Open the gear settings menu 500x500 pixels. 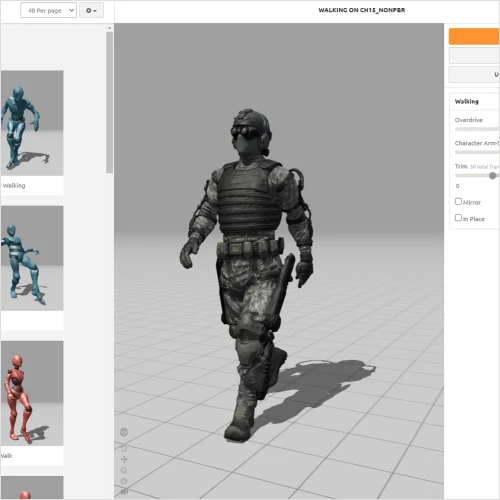[91, 10]
